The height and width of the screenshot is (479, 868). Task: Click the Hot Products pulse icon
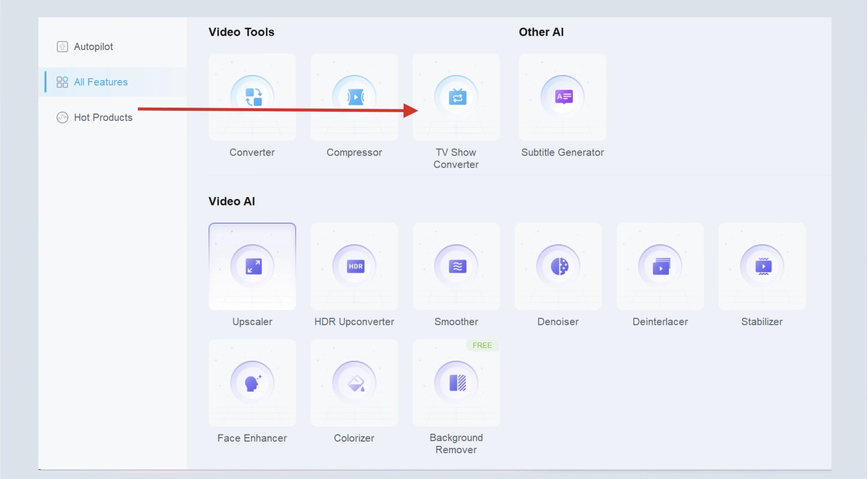click(x=62, y=117)
